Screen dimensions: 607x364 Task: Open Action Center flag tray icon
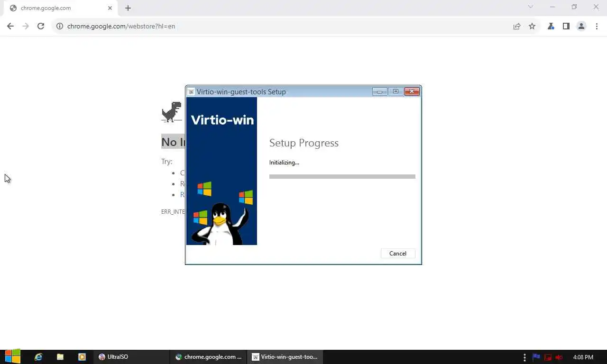pyautogui.click(x=536, y=357)
